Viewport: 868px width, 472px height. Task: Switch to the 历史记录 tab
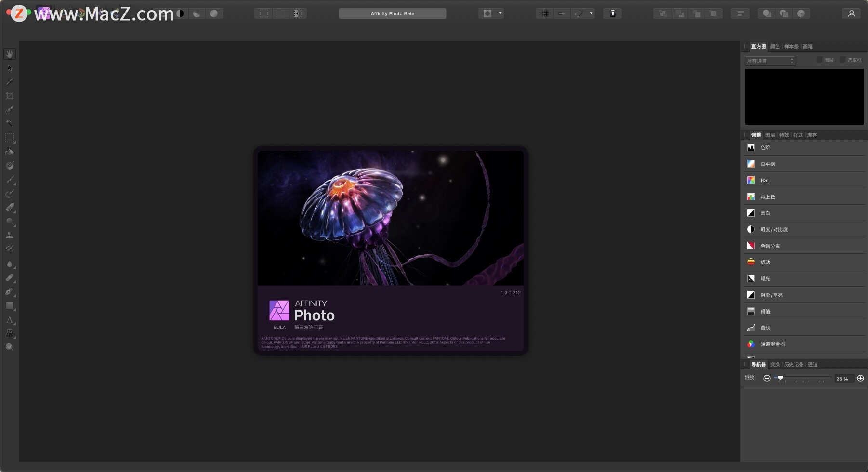[x=793, y=365]
